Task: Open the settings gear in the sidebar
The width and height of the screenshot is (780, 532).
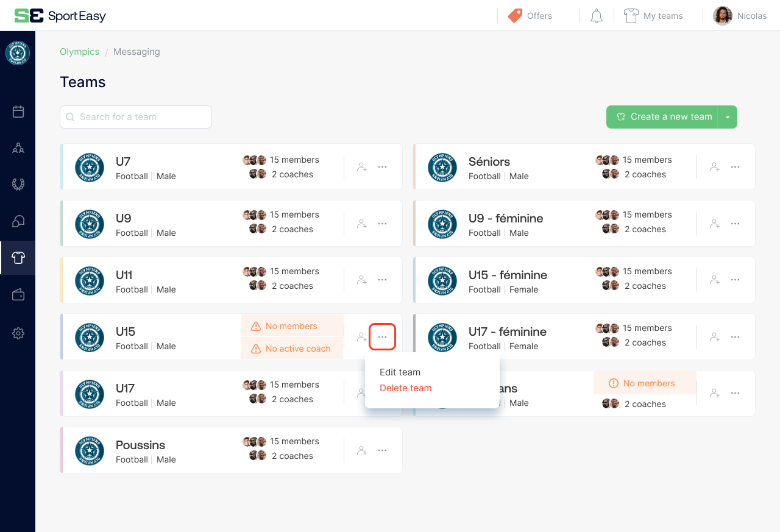Action: coord(18,333)
